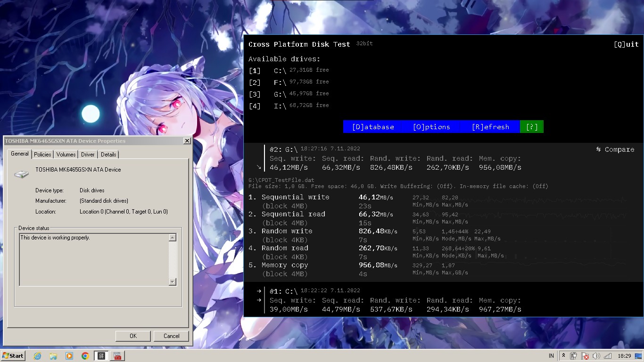Click the Device type: Disk drives value
This screenshot has width=644, height=362.
92,190
